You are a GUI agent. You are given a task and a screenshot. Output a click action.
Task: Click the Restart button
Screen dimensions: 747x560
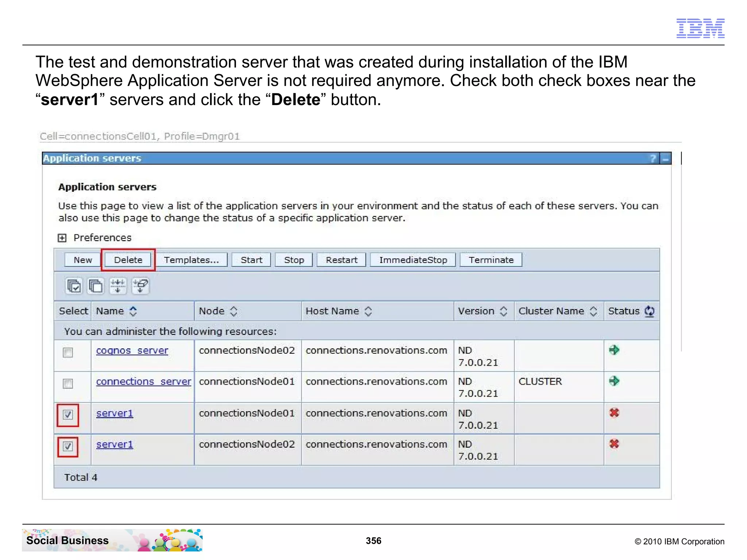coord(341,260)
